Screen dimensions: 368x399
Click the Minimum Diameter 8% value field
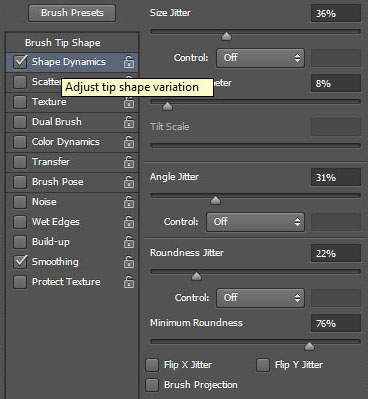[336, 83]
